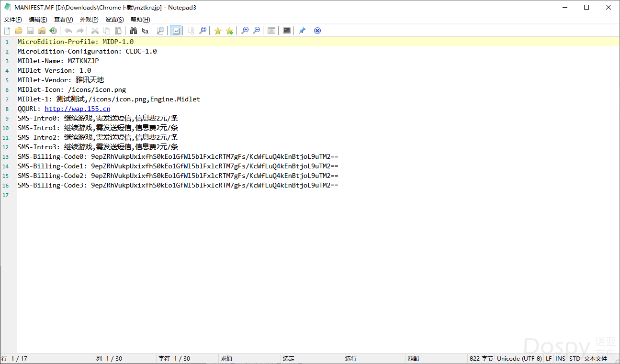Open the 文本文件 scheme selector
The image size is (620, 364).
click(595, 358)
